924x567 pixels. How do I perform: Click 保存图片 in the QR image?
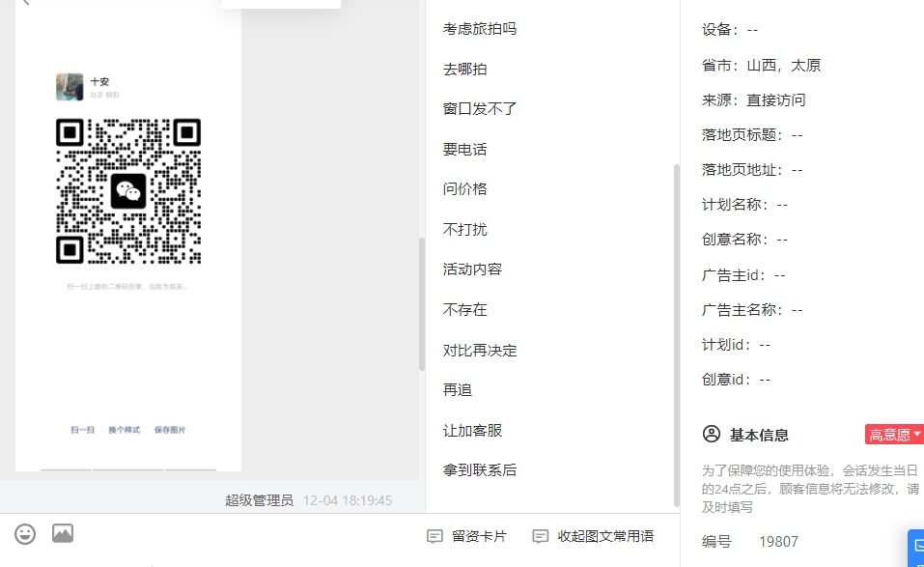[170, 430]
